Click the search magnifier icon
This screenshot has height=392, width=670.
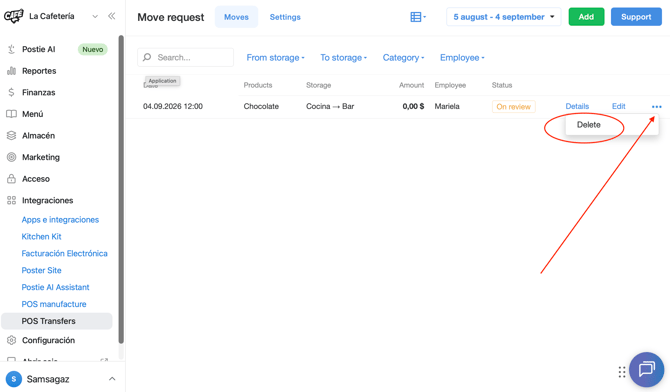point(147,57)
